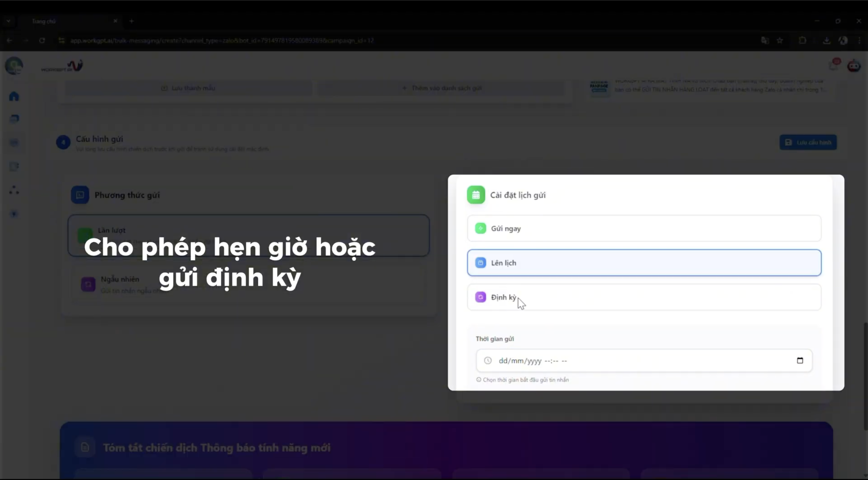The width and height of the screenshot is (868, 480).
Task: Click the dd/mm/yyyy date time field
Action: [x=644, y=360]
